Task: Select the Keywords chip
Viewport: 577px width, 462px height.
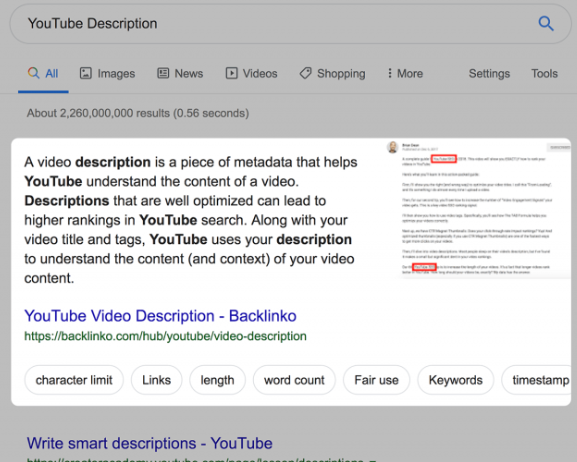Action: [x=456, y=380]
